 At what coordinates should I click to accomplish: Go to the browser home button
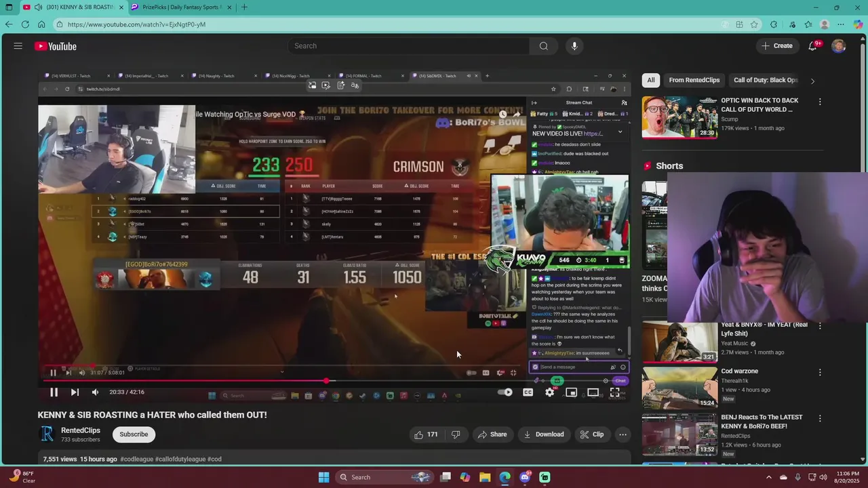(41, 24)
